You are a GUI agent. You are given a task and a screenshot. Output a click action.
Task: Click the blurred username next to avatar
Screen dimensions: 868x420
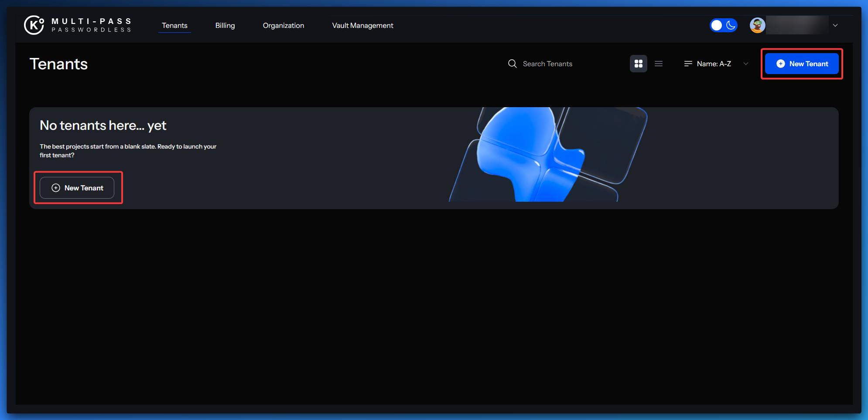[x=797, y=25]
